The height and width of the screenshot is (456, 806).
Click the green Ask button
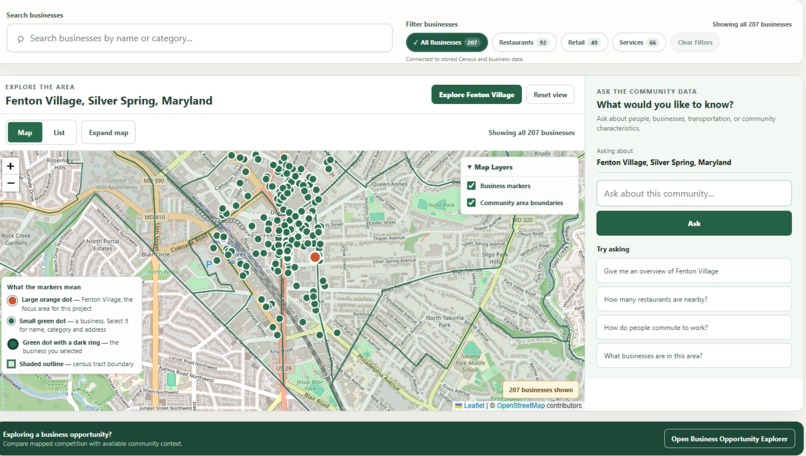point(694,224)
